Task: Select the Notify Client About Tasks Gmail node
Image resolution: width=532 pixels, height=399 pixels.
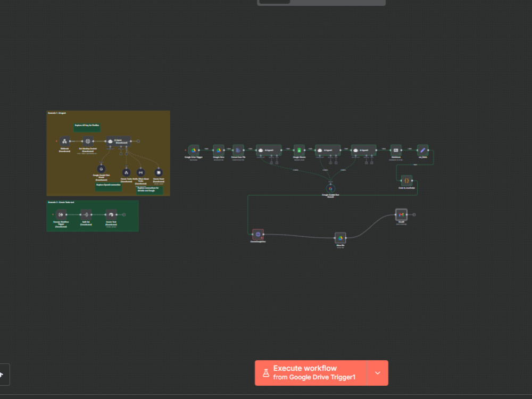Action: point(141,173)
